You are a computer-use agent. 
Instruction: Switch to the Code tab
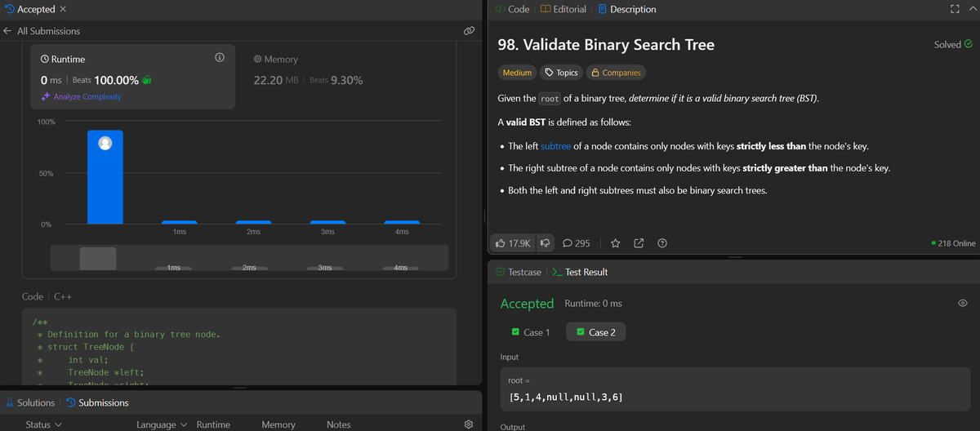tap(512, 9)
